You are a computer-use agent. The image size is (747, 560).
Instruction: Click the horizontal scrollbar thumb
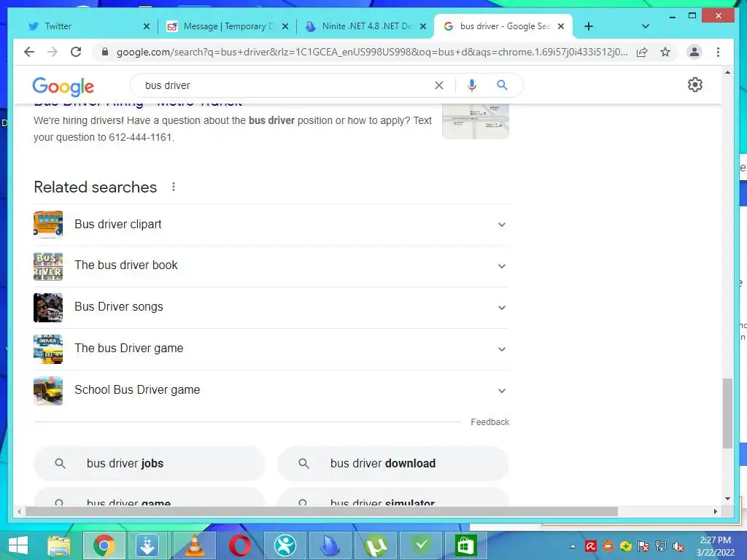tap(322, 511)
